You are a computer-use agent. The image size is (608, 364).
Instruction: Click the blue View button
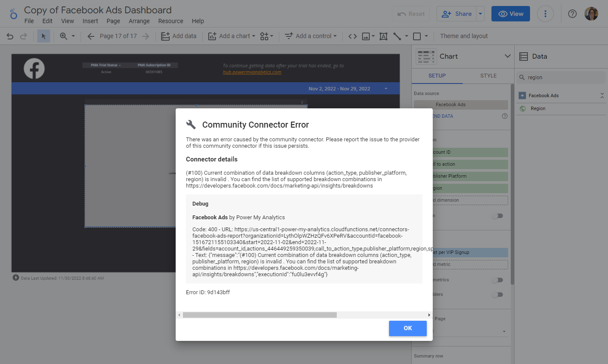[x=510, y=14]
